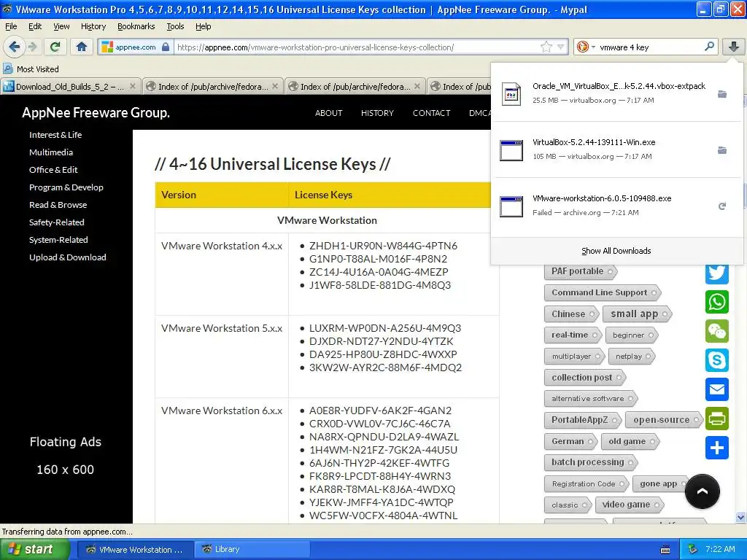Open the View menu
This screenshot has width=747, height=560.
pyautogui.click(x=61, y=26)
